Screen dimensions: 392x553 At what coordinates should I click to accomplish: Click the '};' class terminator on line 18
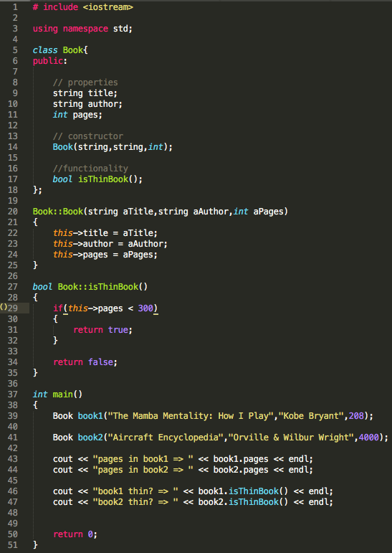(37, 190)
